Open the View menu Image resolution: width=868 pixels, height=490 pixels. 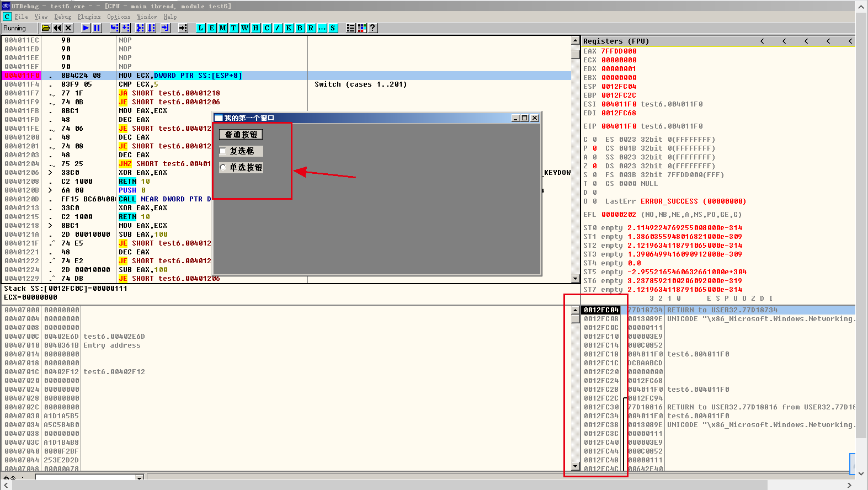(x=41, y=17)
